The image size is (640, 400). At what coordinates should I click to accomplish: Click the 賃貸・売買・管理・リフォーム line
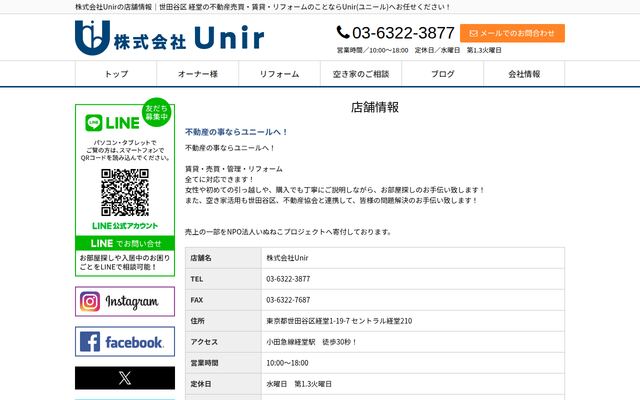pyautogui.click(x=234, y=169)
